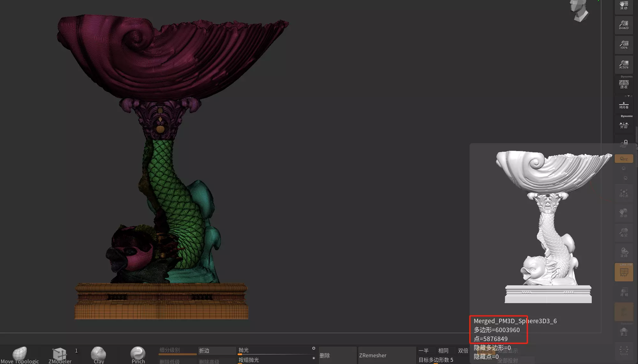Click the 多边形=6003960 polygon count text
638x364 pixels.
pos(497,330)
